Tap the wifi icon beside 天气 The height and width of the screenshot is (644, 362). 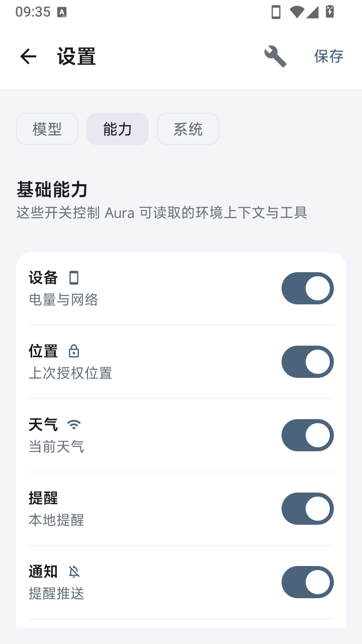coord(74,425)
